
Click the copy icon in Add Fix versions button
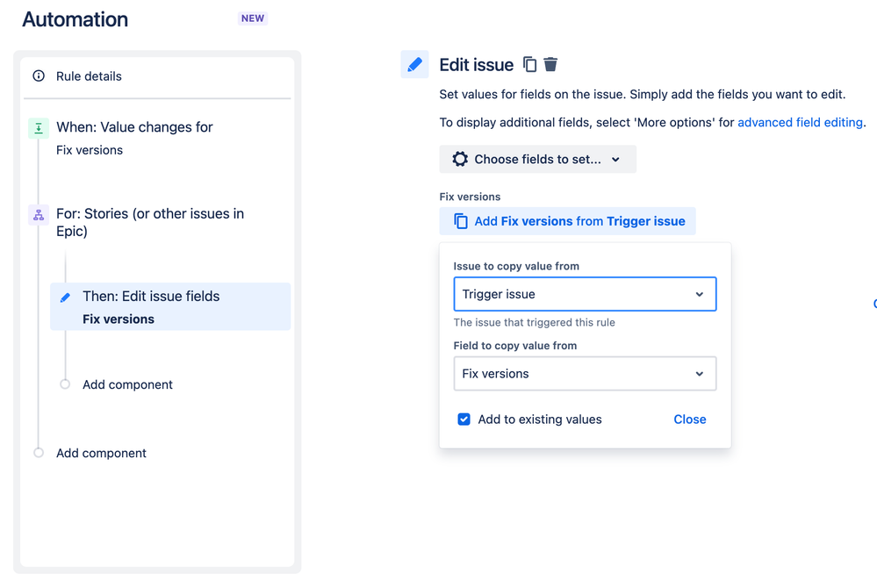pyautogui.click(x=460, y=221)
